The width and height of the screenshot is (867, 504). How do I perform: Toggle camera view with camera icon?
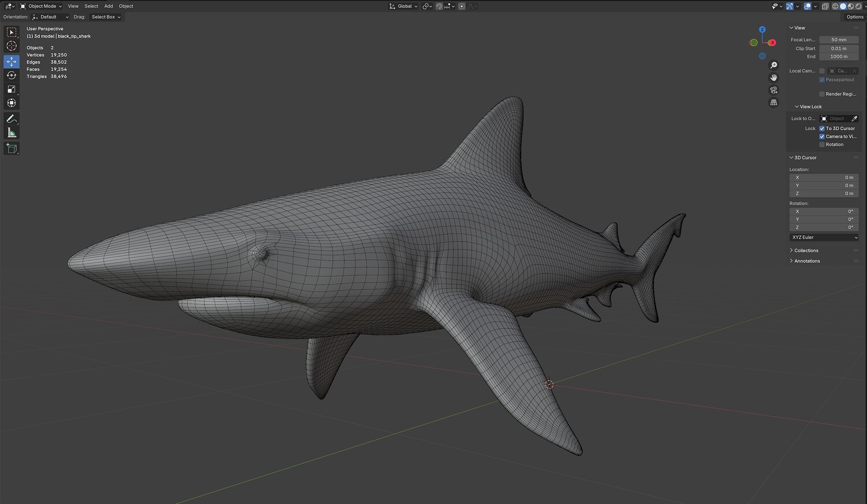(x=774, y=90)
